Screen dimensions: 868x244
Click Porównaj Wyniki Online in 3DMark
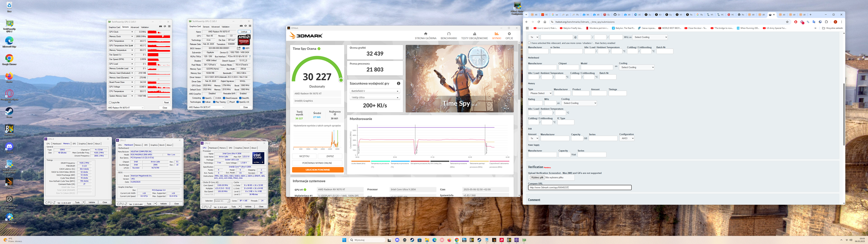[317, 163]
